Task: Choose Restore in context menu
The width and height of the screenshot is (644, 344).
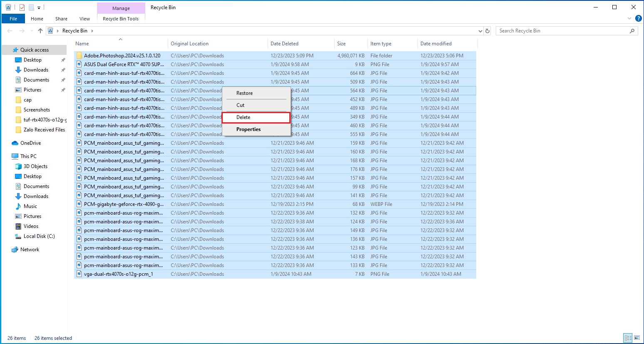Action: tap(256, 93)
